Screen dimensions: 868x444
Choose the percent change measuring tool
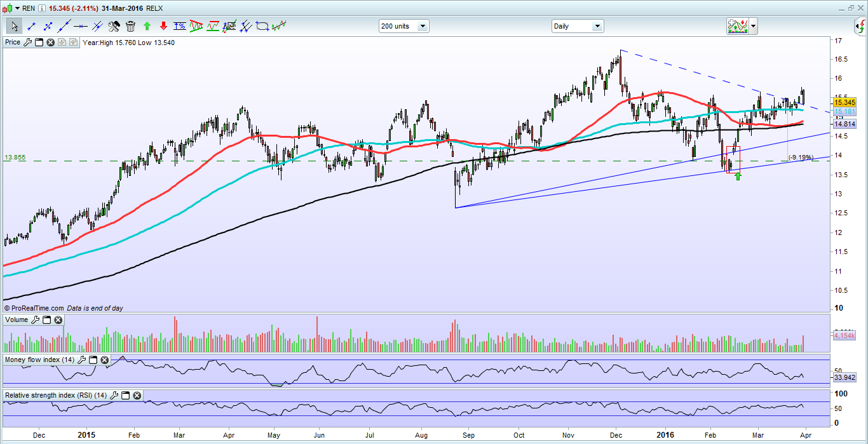click(180, 27)
